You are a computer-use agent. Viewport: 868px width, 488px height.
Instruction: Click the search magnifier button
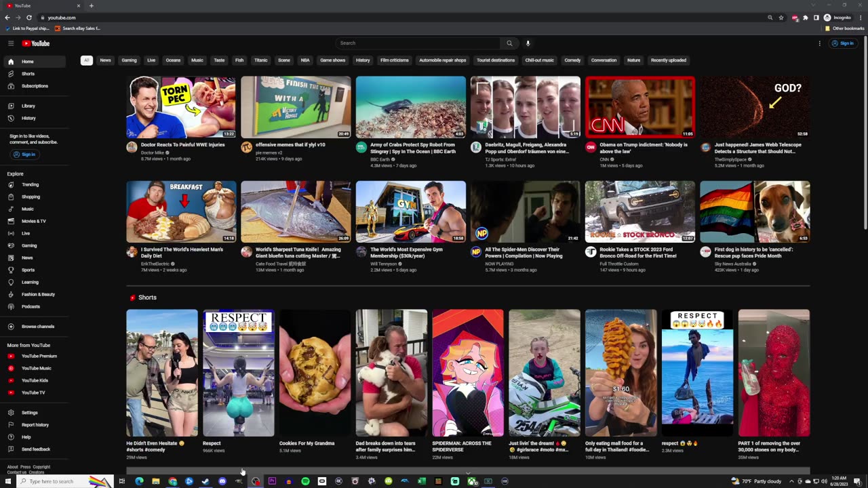pyautogui.click(x=509, y=43)
